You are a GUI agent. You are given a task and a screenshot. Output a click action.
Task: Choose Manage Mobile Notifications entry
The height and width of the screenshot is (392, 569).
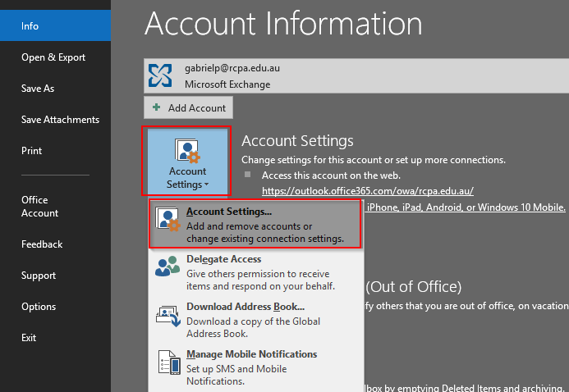coord(255,367)
